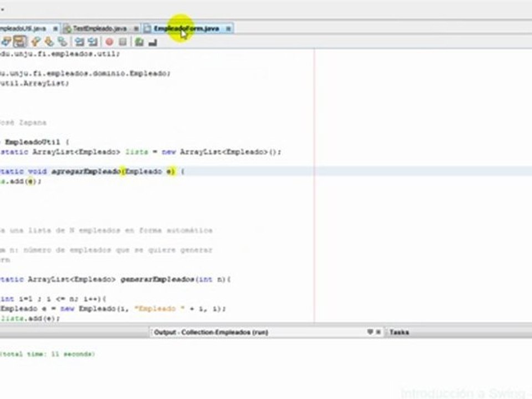Close the TestEmpleado.java tab
This screenshot has width=532, height=399.
point(136,29)
